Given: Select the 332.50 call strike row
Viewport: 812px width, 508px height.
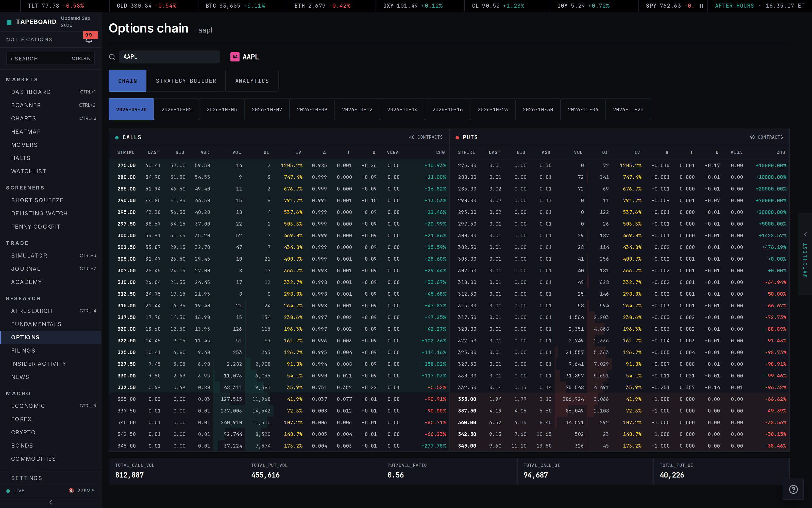Looking at the screenshot, I should click(x=279, y=387).
